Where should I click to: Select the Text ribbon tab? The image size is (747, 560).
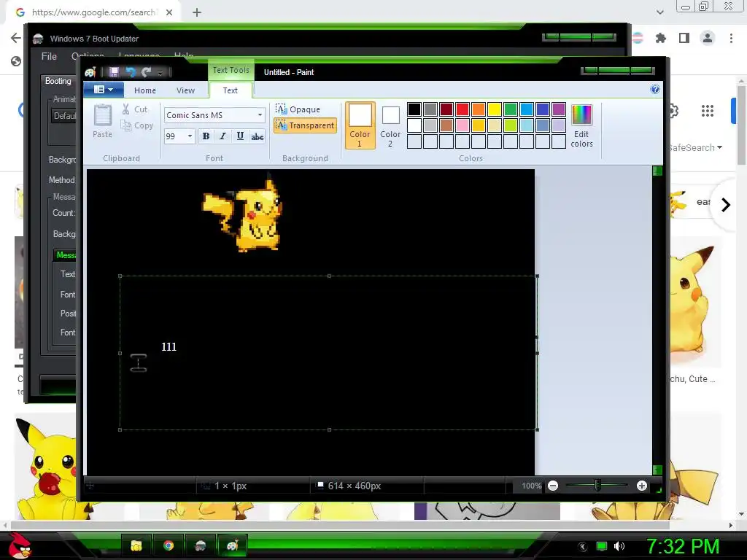[230, 90]
